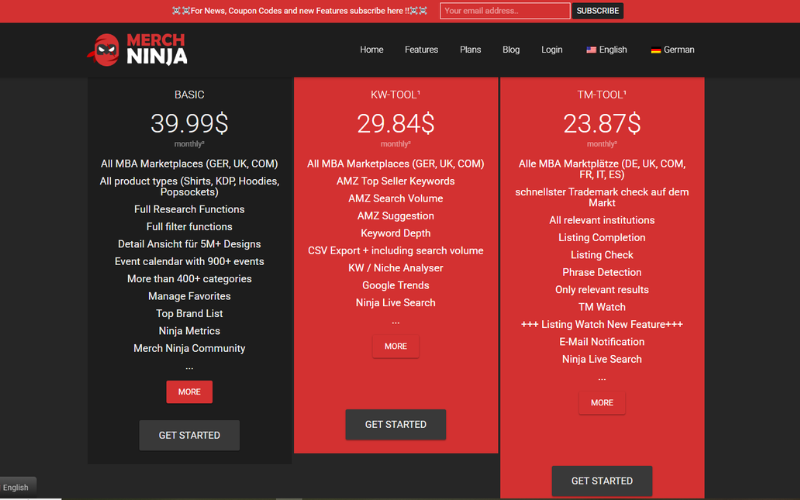Click 'Listing Check' feature text
The image size is (800, 500).
(x=602, y=255)
